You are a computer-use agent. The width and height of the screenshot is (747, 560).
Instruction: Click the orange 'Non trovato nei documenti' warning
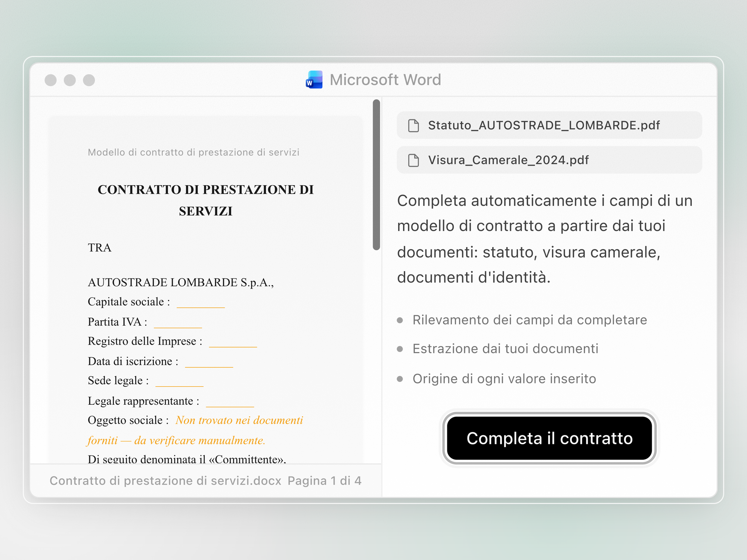[195, 430]
